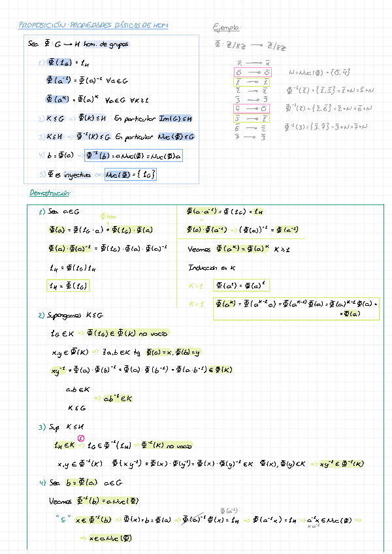The image size is (392, 554).
Task: Click the green boxed '1 → 1' mapping
Action: 252,82
